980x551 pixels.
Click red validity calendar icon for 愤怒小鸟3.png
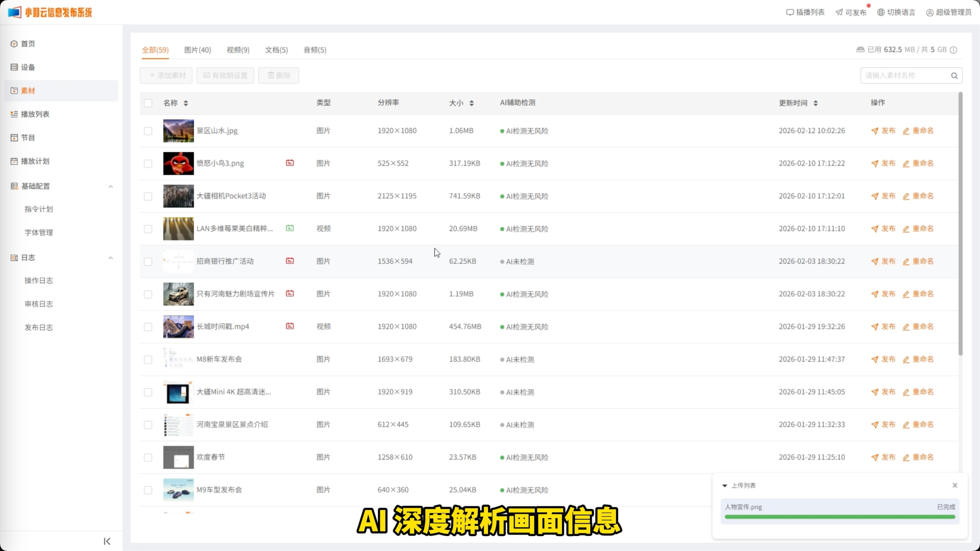290,163
